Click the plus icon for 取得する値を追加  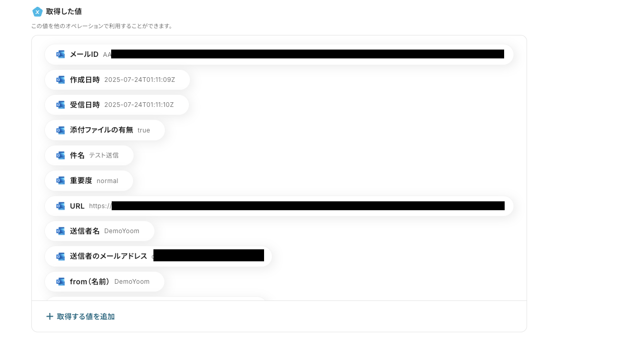pyautogui.click(x=50, y=317)
